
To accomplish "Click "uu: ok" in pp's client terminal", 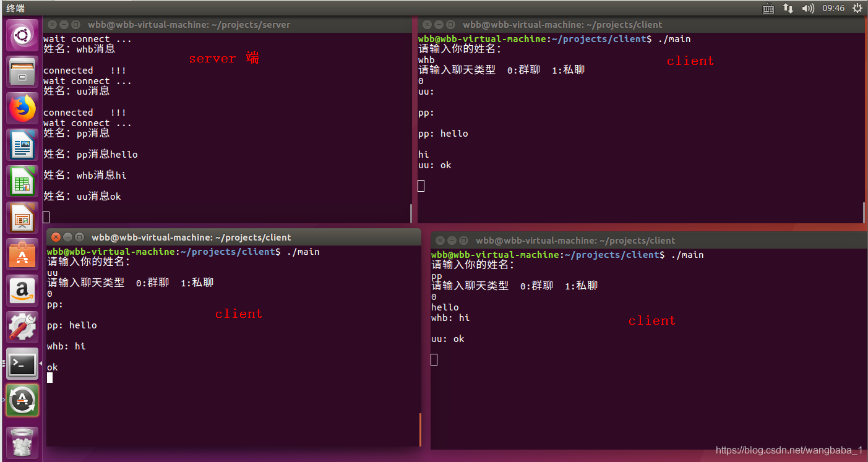I will pos(448,339).
